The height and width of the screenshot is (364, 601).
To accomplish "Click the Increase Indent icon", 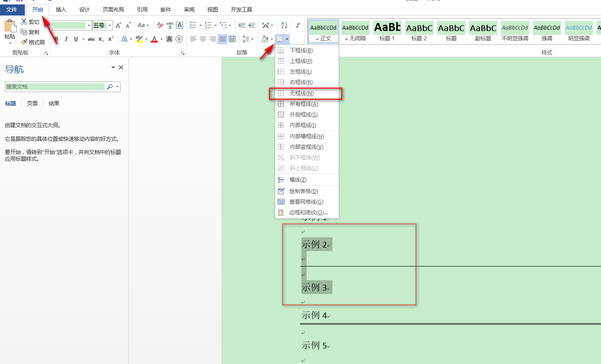I will coord(252,25).
